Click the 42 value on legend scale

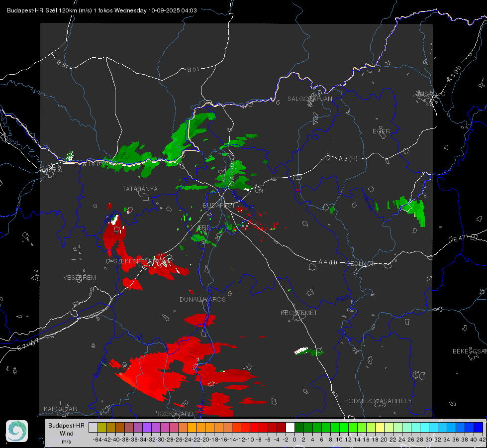pyautogui.click(x=483, y=440)
